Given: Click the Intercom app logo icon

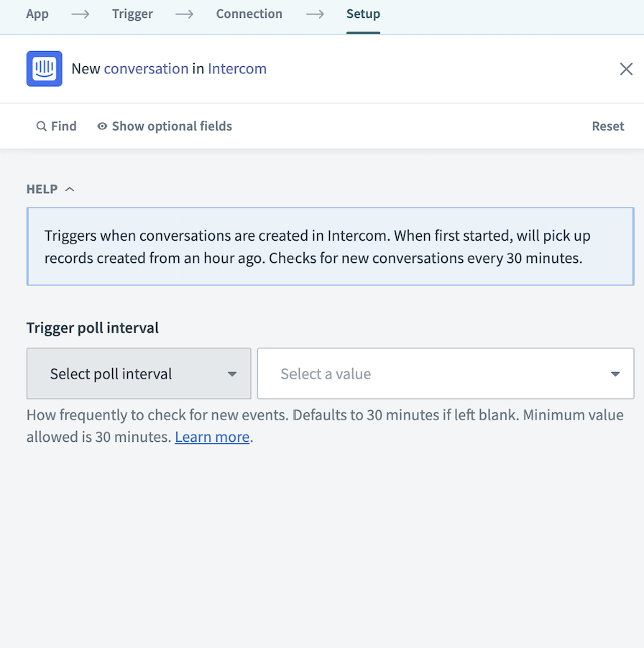Looking at the screenshot, I should point(44,68).
